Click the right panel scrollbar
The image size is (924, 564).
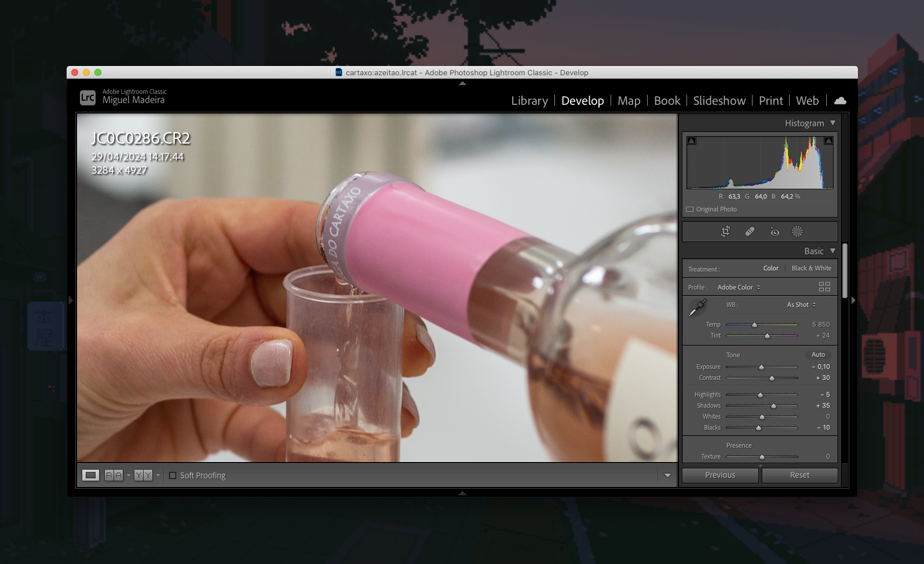pyautogui.click(x=845, y=270)
